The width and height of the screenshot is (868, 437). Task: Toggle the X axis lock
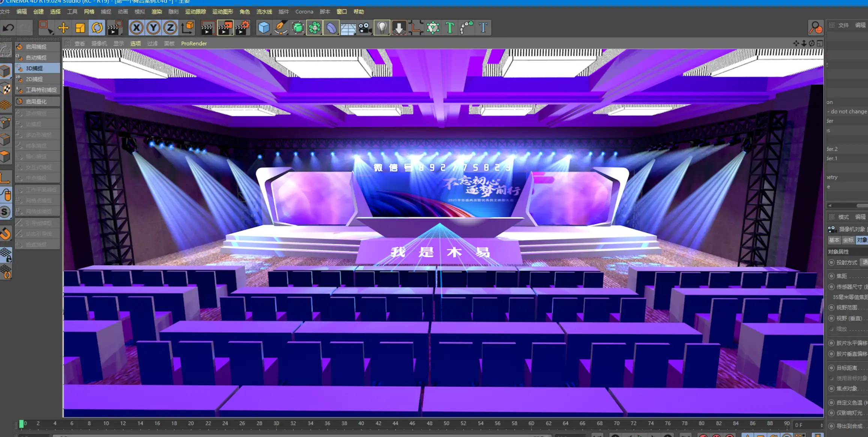[137, 28]
